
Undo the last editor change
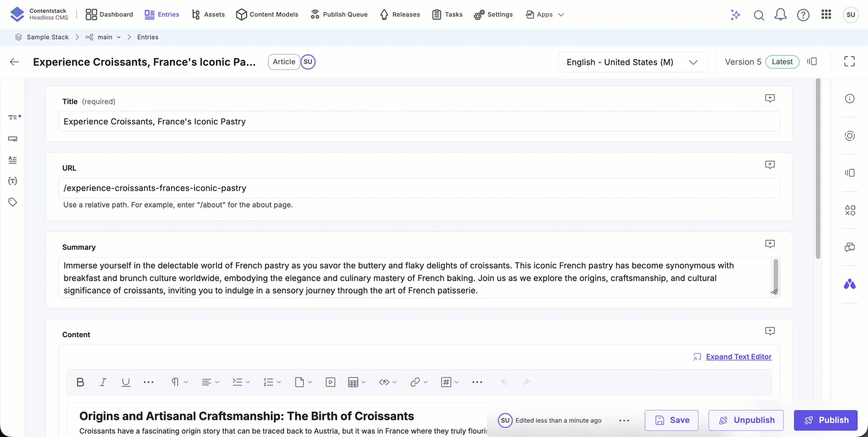coord(504,382)
